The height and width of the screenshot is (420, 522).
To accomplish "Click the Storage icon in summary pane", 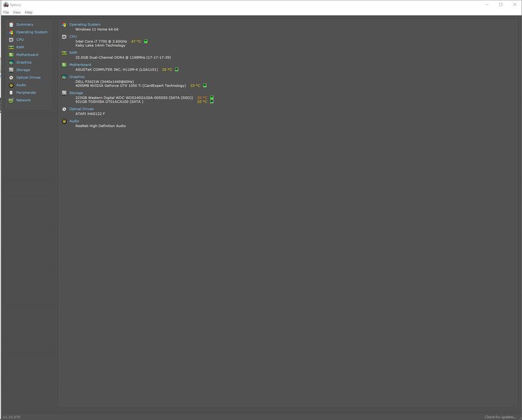I will coord(64,93).
